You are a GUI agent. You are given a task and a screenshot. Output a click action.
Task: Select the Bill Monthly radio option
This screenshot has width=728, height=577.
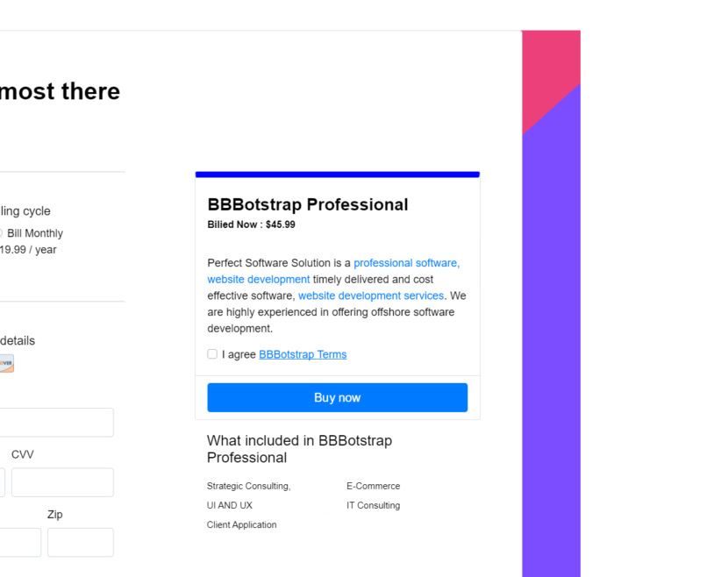coord(2,233)
